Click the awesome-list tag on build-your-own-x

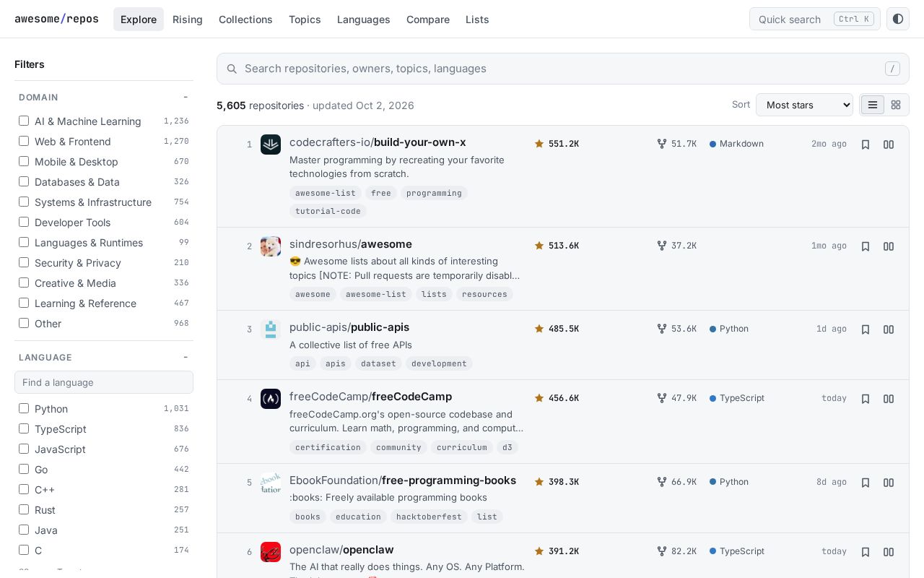point(326,193)
